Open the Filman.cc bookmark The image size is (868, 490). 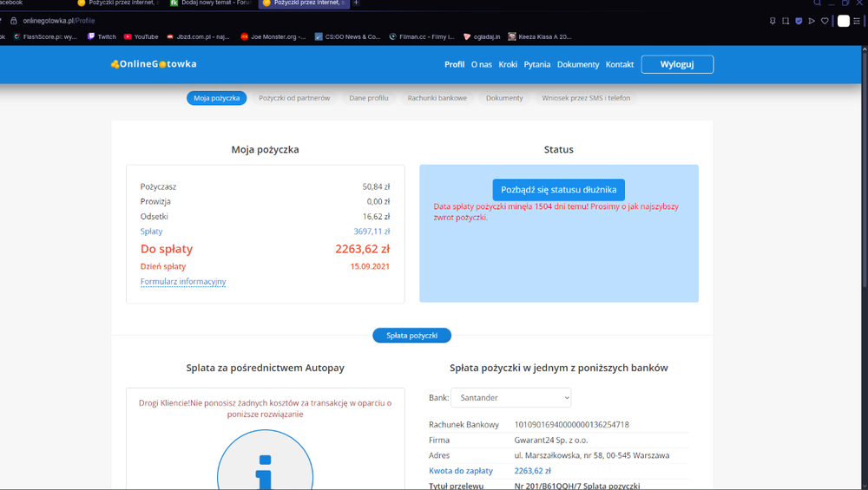(422, 37)
